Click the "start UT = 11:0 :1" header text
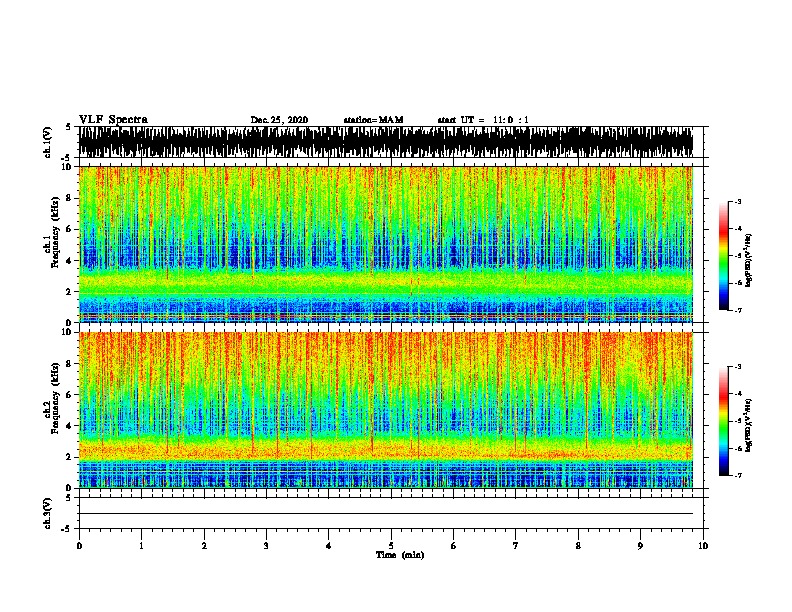Screen dimensions: 792x612 point(483,120)
